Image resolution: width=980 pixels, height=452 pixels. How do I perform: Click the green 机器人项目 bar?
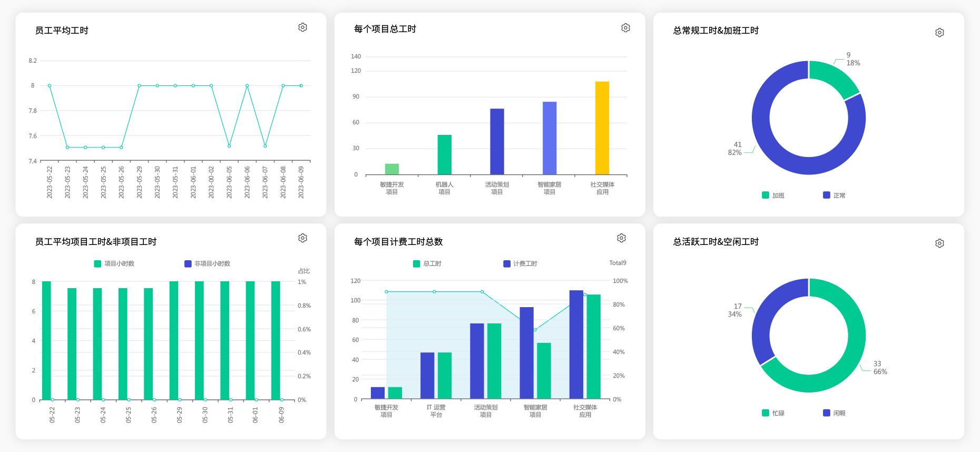(444, 154)
